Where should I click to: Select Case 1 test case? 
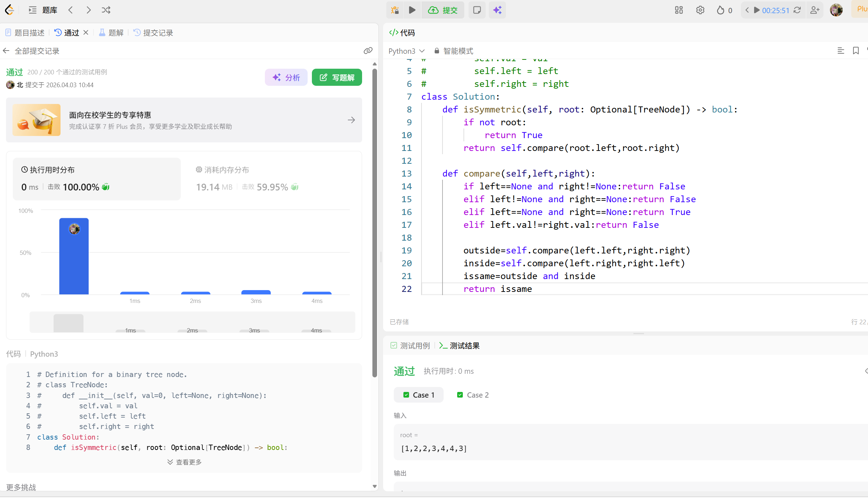pyautogui.click(x=419, y=395)
